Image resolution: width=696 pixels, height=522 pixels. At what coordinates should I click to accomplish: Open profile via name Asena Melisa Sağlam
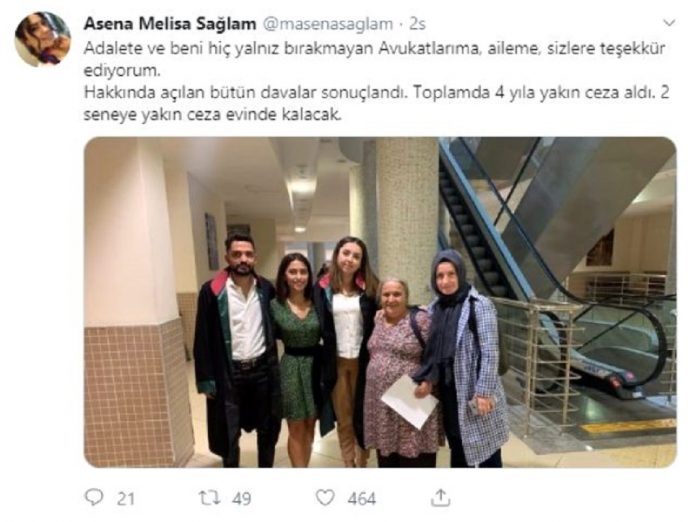[170, 24]
